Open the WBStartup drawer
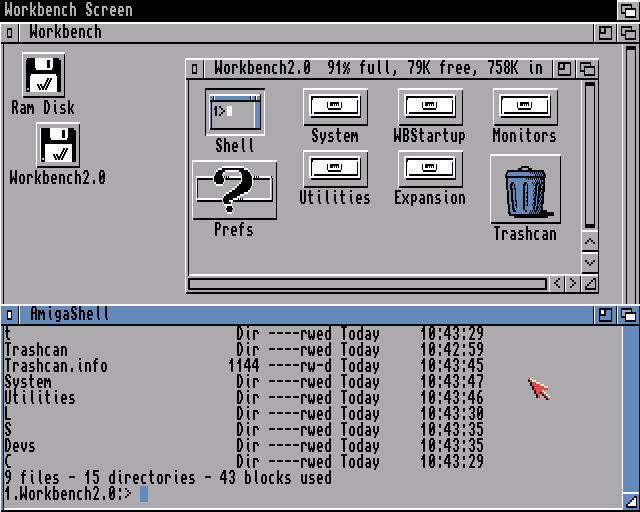640x512 pixels. pyautogui.click(x=430, y=107)
